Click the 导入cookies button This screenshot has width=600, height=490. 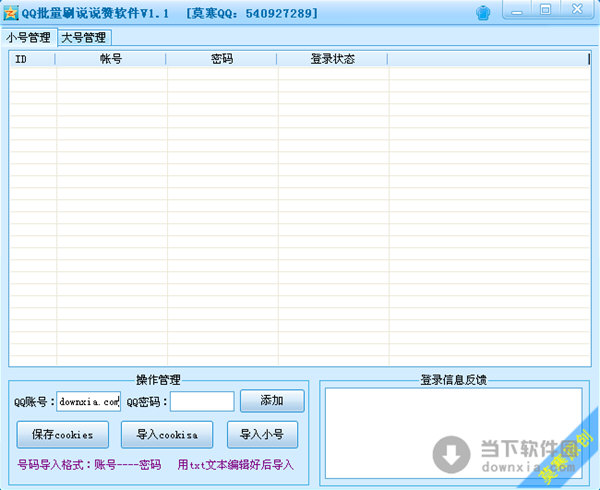pyautogui.click(x=167, y=435)
